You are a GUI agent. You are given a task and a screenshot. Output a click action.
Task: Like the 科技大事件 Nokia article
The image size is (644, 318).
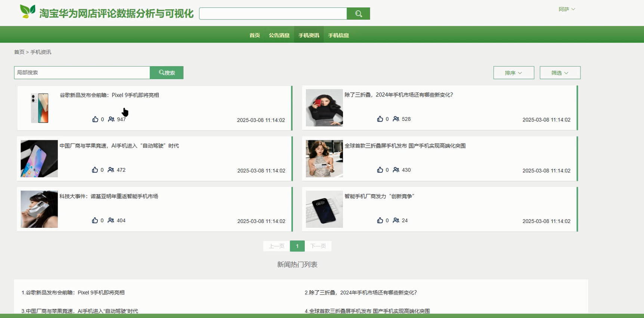coord(95,220)
